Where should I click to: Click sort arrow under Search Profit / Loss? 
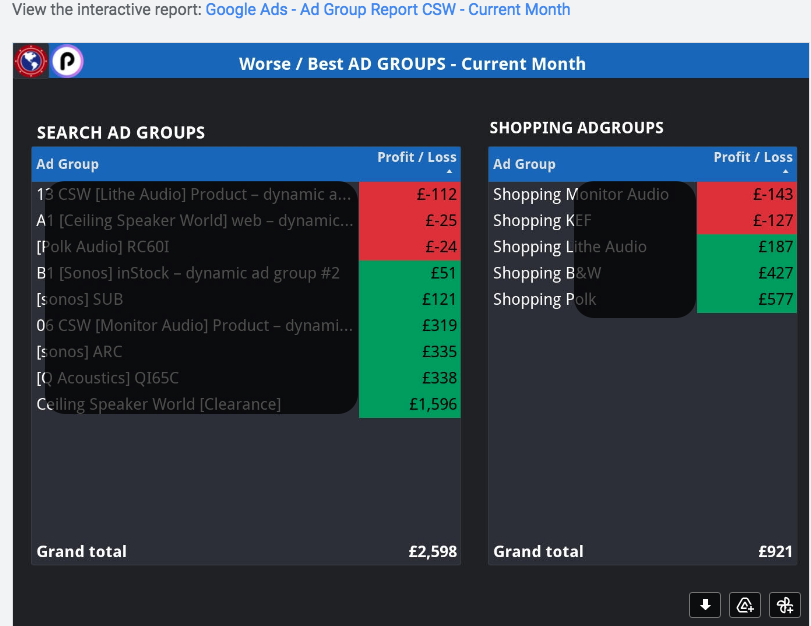point(450,172)
